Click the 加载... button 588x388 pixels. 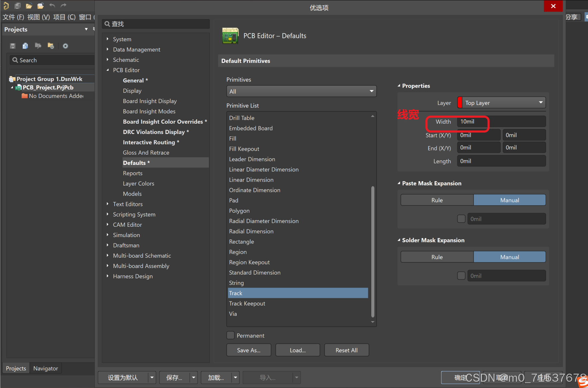point(216,377)
